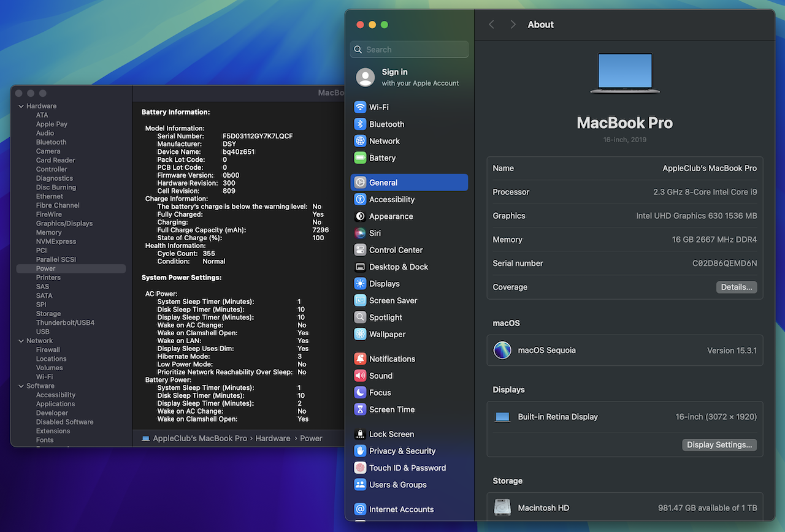Go back with the left chevron
The height and width of the screenshot is (532, 785).
coord(491,25)
